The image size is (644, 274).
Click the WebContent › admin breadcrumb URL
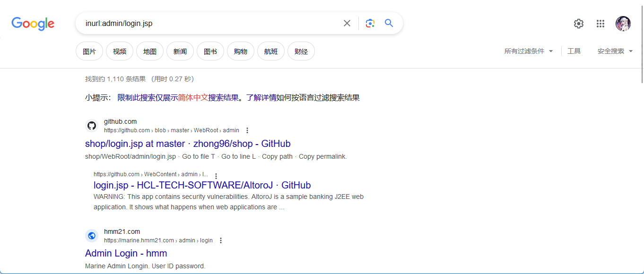(151, 174)
